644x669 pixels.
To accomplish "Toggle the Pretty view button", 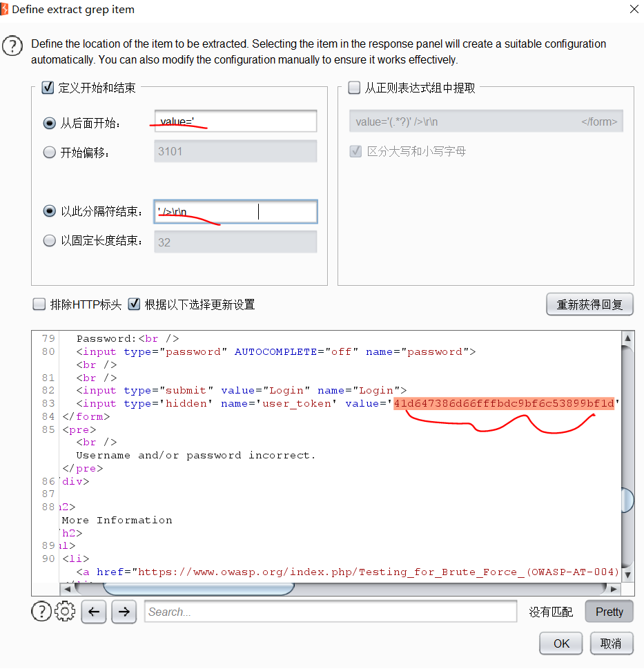I will (609, 612).
